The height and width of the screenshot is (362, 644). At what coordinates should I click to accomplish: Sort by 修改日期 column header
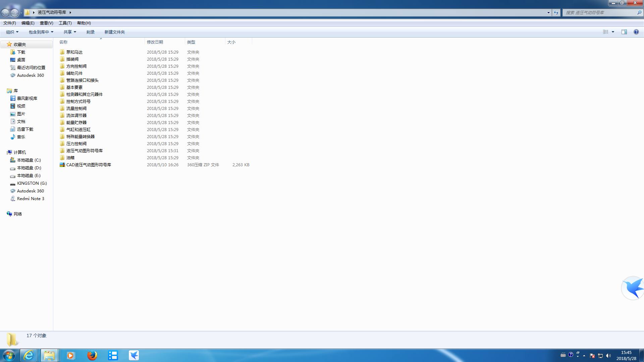(x=155, y=42)
